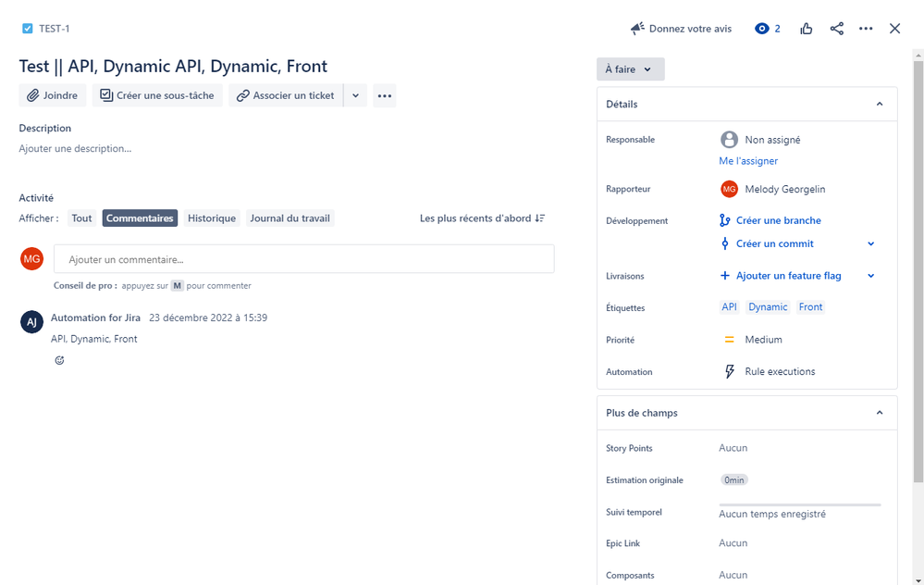924x585 pixels.
Task: Click Automation for Jira author name
Action: coord(95,317)
